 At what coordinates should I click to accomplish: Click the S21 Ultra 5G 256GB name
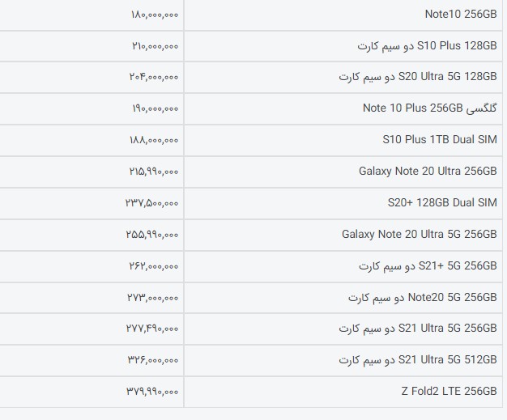[417, 329]
